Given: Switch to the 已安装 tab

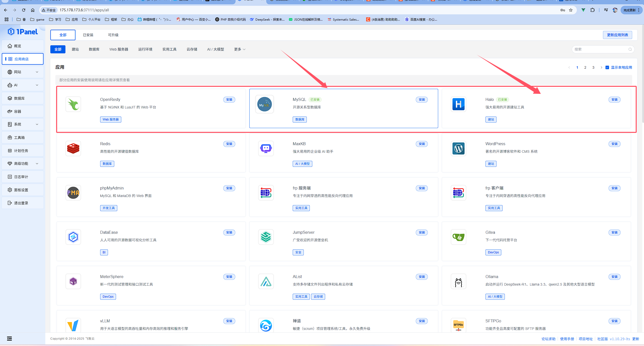Looking at the screenshot, I should 88,35.
